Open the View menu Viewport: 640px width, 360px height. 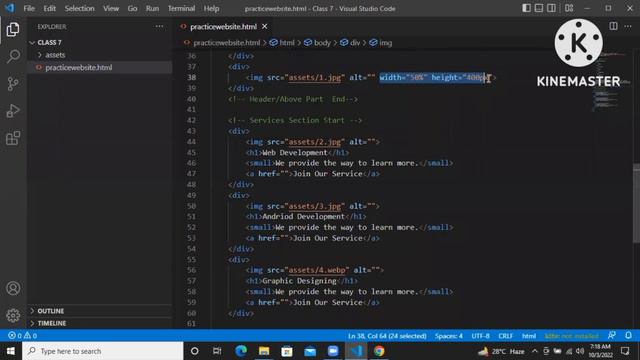point(111,8)
